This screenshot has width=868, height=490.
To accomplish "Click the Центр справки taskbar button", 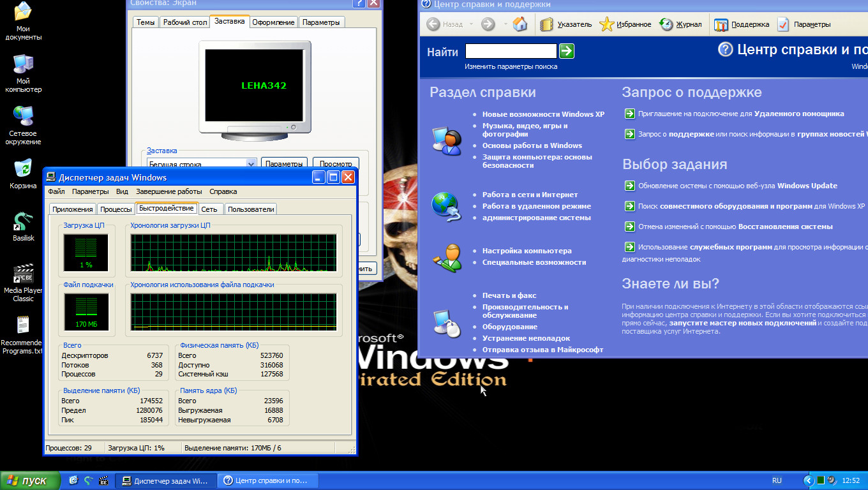I will [268, 480].
